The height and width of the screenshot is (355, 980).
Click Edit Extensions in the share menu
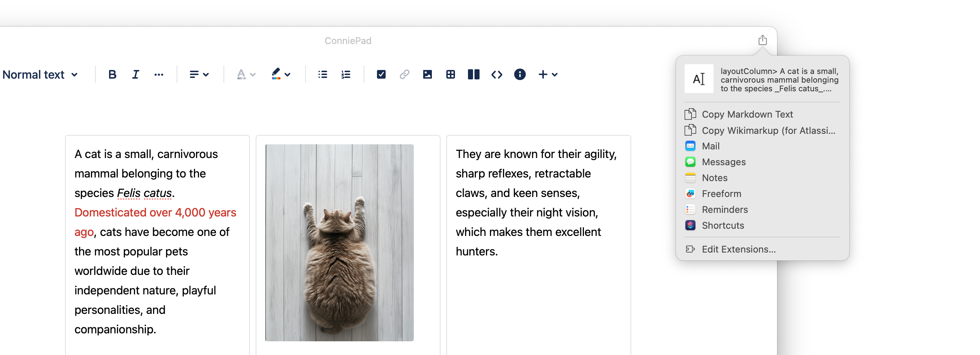(x=738, y=249)
